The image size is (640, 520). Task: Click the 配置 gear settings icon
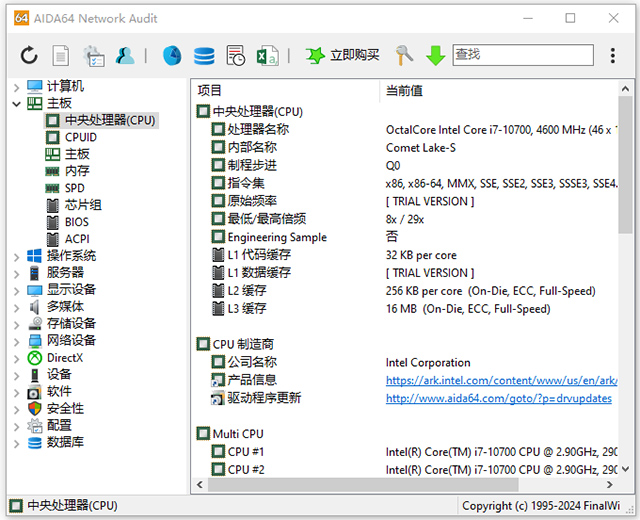point(35,425)
